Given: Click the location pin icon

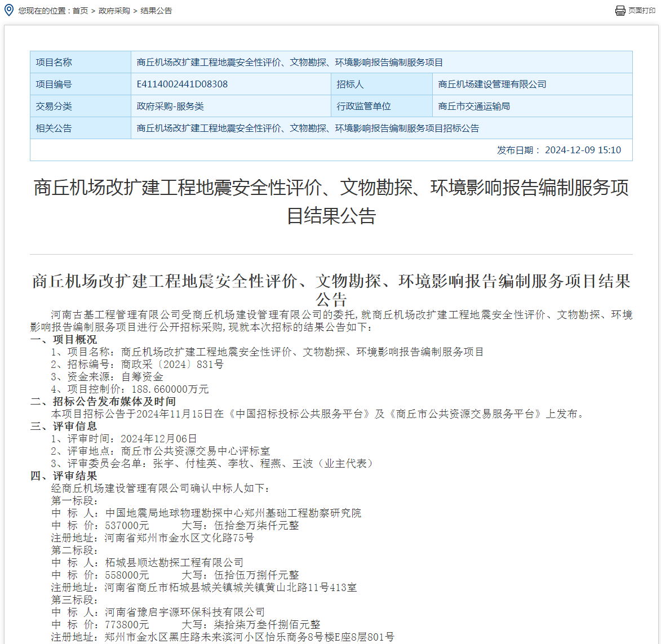Looking at the screenshot, I should pos(9,10).
